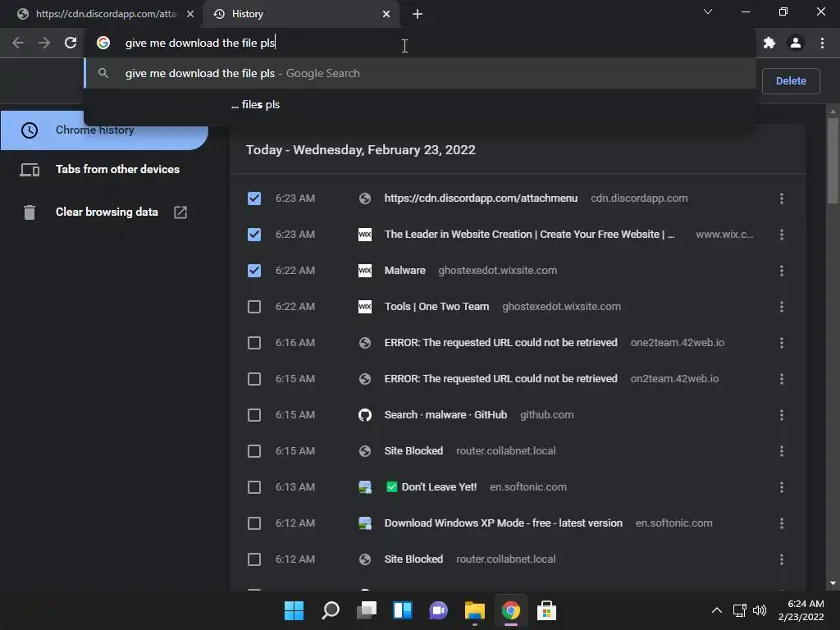Check the one2team.42web.io error entry
Image resolution: width=840 pixels, height=630 pixels.
point(254,343)
